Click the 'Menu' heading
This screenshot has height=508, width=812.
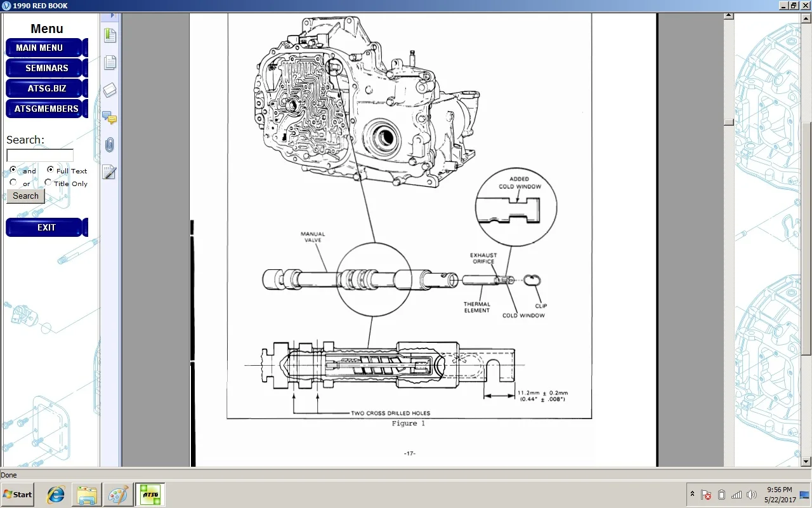tap(47, 29)
